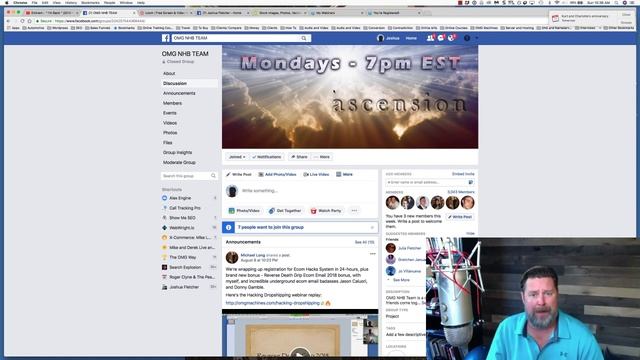640x360 pixels.
Task: Open Events in the group sidebar
Action: [170, 113]
